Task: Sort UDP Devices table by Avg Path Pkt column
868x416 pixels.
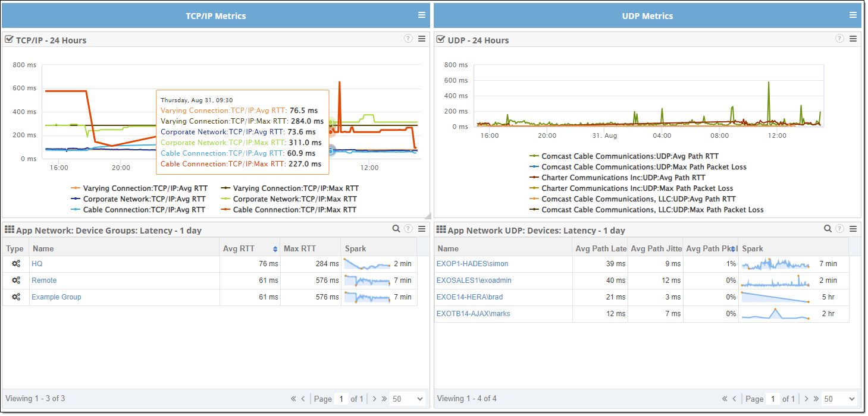Action: (710, 249)
